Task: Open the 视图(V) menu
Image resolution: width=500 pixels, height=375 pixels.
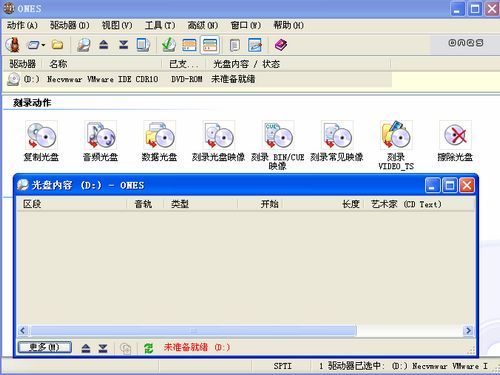Action: pyautogui.click(x=117, y=25)
